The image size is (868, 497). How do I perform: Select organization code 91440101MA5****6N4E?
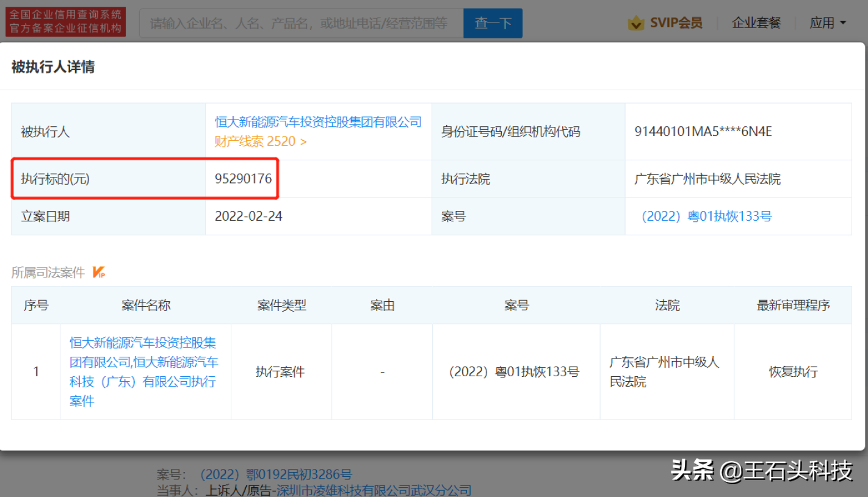pos(703,131)
